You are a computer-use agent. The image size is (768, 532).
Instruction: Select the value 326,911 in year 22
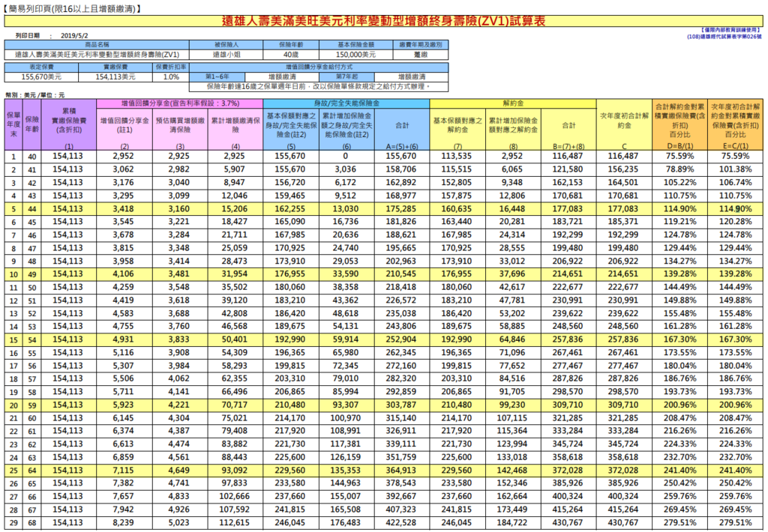[x=401, y=431]
